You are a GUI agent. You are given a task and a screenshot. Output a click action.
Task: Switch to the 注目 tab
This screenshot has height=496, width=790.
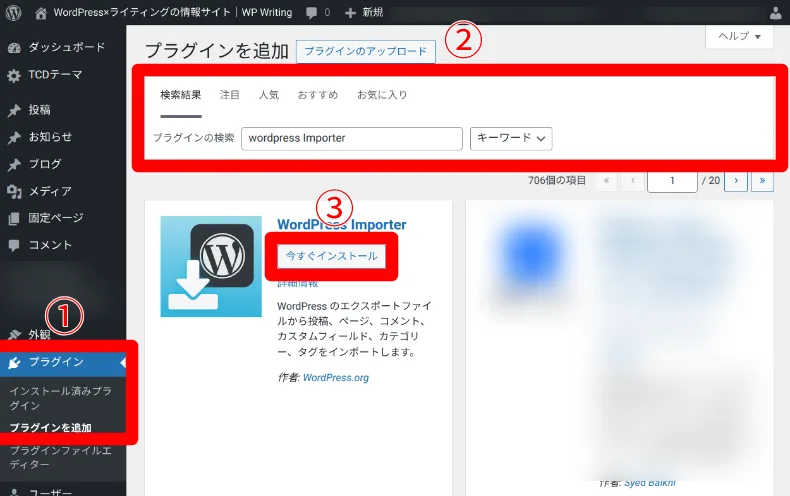pos(230,95)
